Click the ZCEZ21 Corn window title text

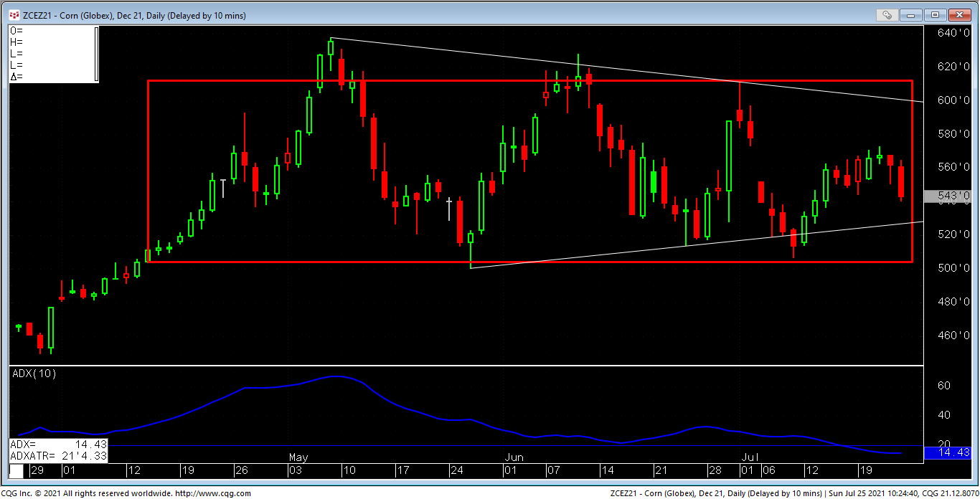pos(134,15)
